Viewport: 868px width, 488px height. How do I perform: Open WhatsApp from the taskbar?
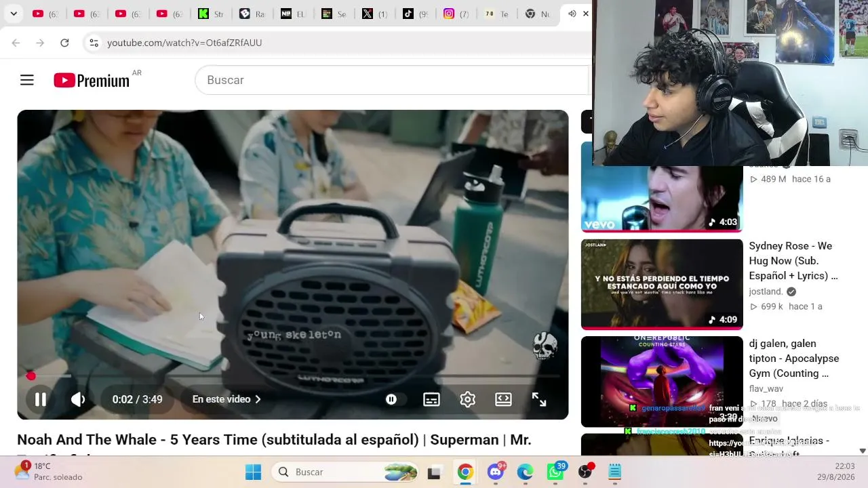pyautogui.click(x=556, y=472)
